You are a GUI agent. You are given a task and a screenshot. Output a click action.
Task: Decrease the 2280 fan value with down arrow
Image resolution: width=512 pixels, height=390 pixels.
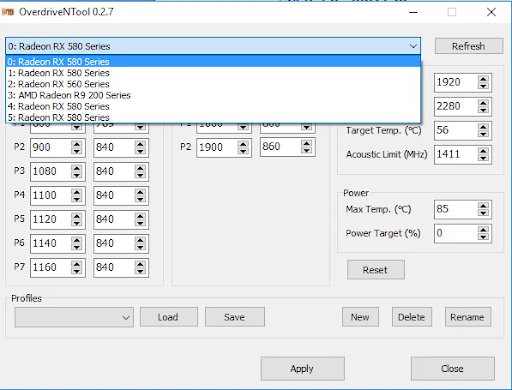point(483,110)
